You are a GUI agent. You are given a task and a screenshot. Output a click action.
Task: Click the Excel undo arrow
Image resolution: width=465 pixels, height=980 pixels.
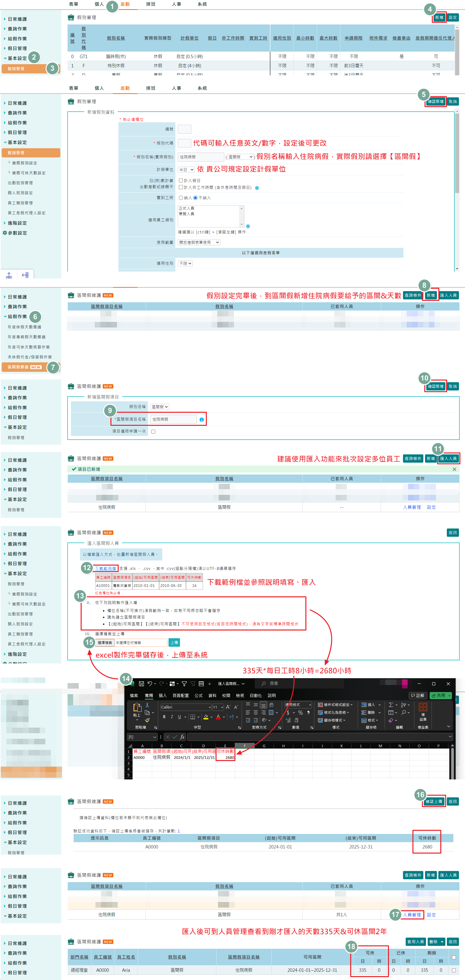tap(150, 684)
